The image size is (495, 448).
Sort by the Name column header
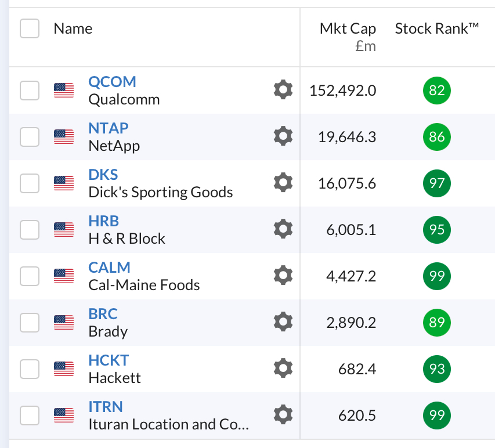pyautogui.click(x=73, y=28)
